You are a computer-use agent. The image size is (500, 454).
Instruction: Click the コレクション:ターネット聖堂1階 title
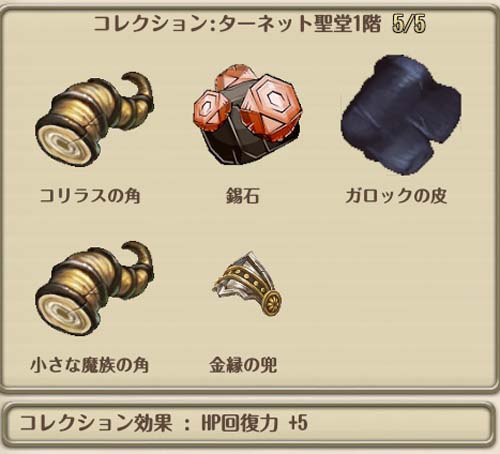pos(237,24)
